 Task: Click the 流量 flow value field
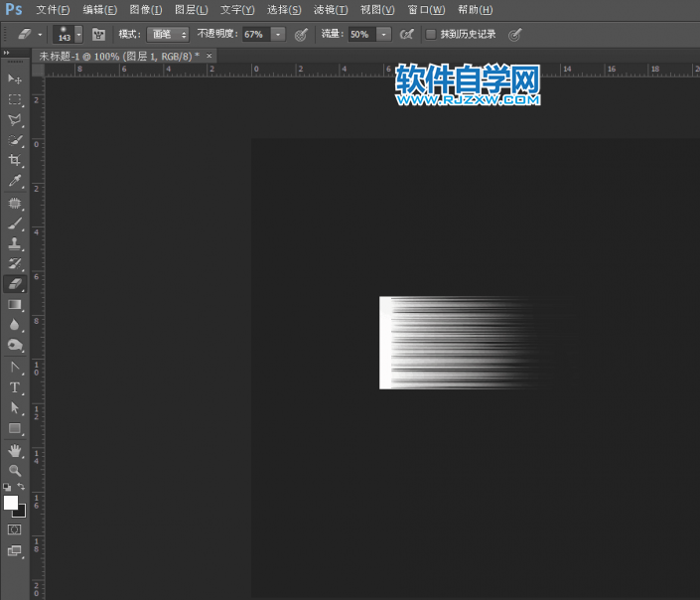pyautogui.click(x=358, y=34)
